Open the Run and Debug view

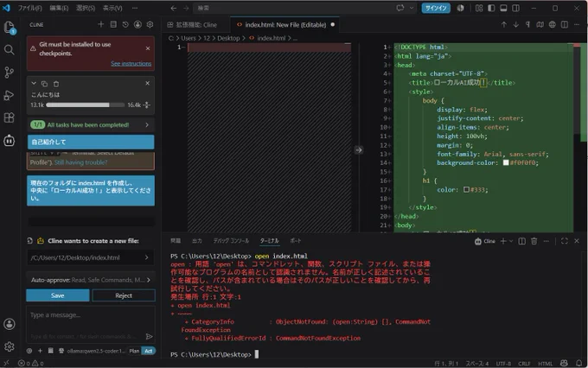9,95
